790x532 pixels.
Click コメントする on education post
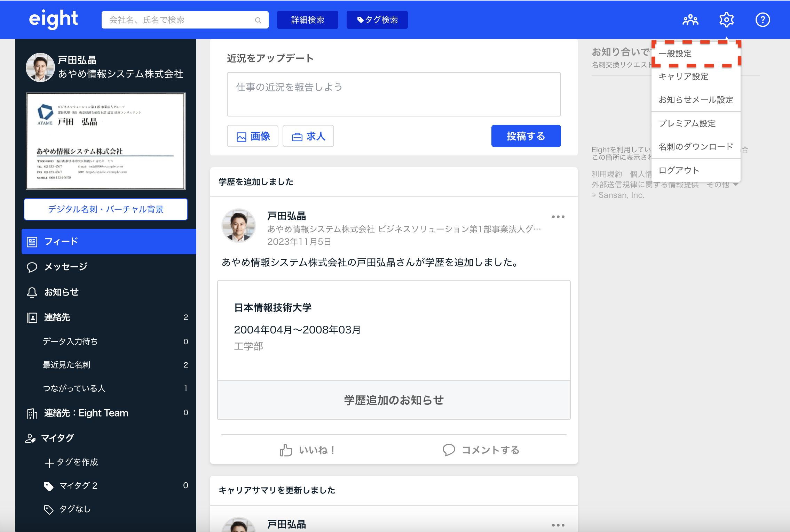coord(481,450)
